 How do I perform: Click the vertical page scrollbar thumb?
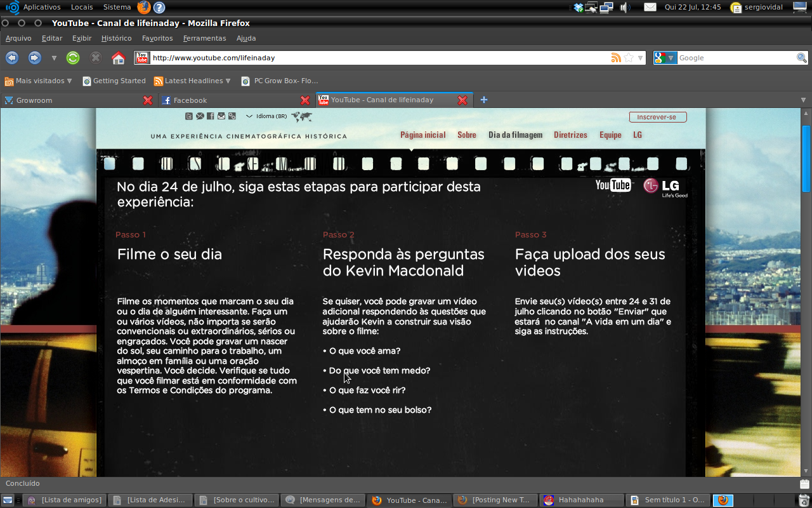tap(806, 157)
